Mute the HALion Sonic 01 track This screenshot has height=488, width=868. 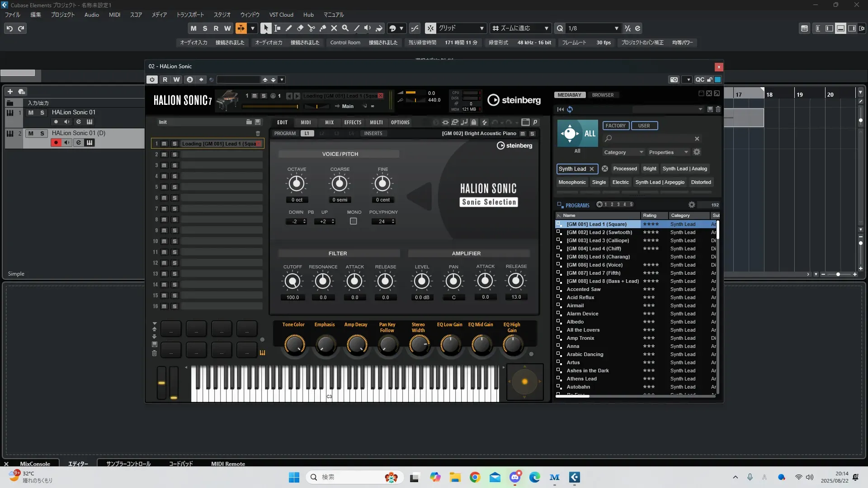tap(31, 113)
